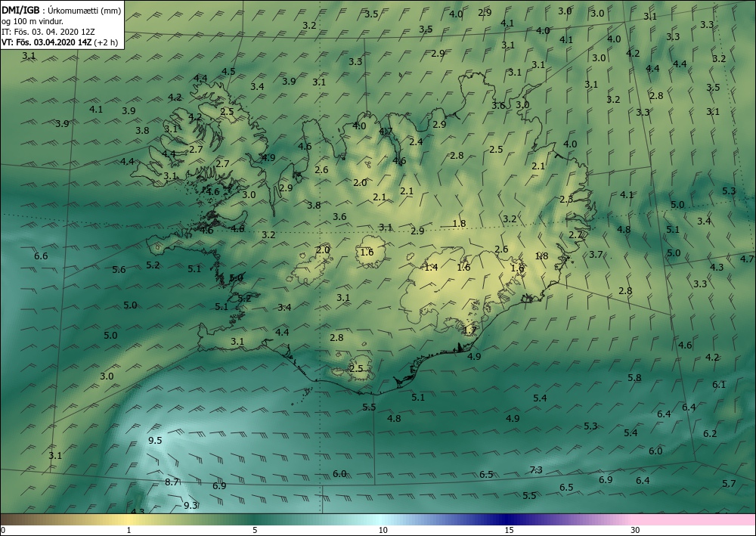756x536 pixels.
Task: Select the 6.2 value on the map
Action: (x=710, y=433)
